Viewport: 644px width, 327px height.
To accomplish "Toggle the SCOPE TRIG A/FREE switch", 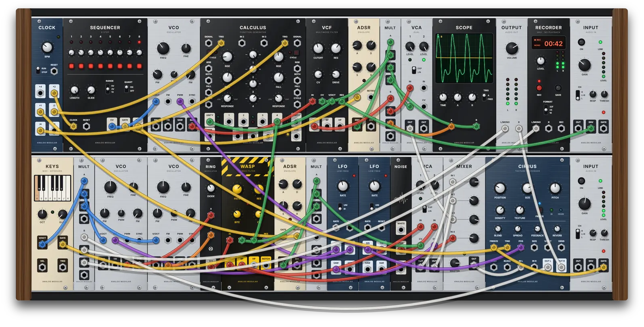I will click(x=484, y=97).
